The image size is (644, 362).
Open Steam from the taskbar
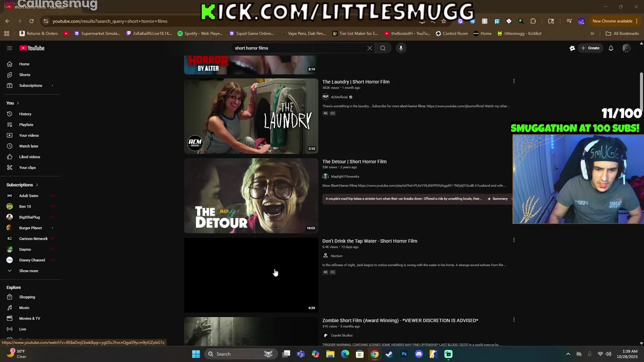[389, 354]
